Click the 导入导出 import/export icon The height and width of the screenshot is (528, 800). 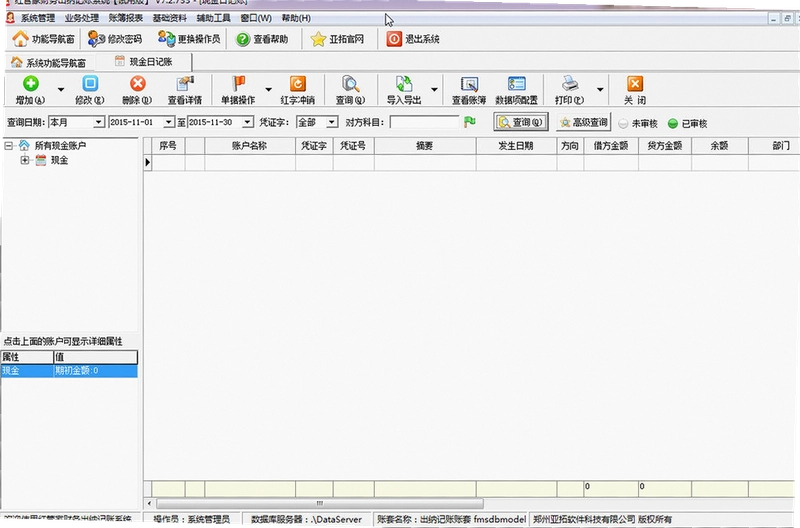tap(404, 84)
